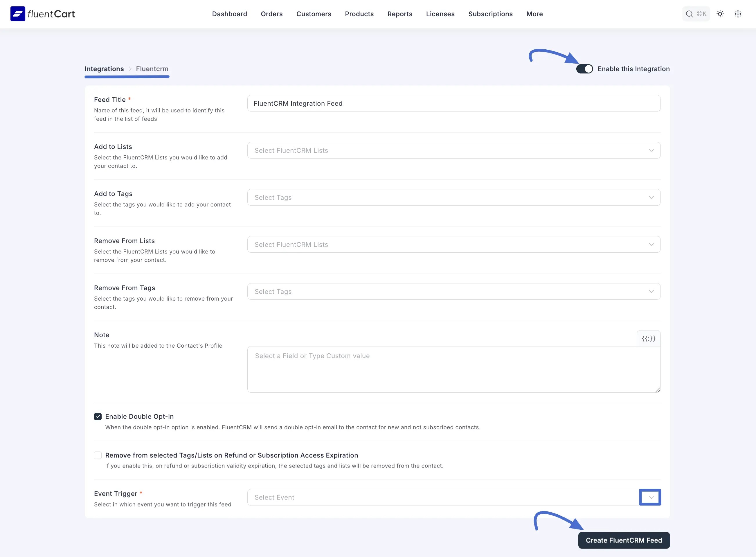Open the Remove From Lists dropdown
756x557 pixels.
[x=453, y=245]
